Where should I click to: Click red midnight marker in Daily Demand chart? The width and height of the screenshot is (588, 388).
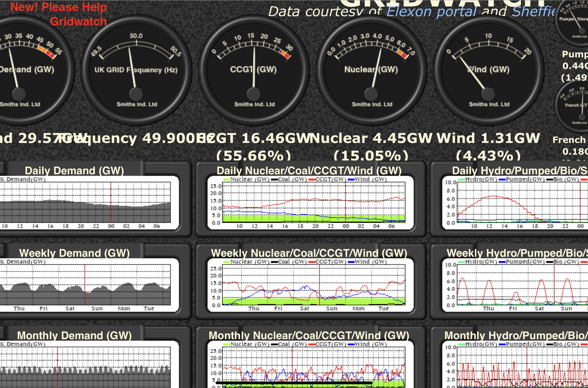(x=111, y=202)
